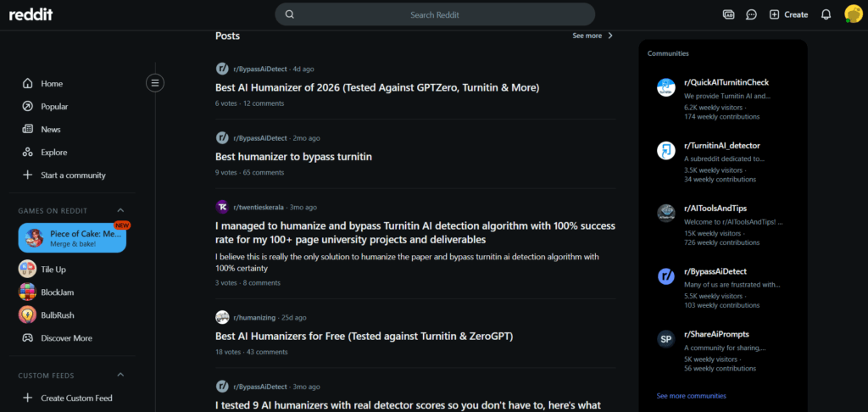Viewport: 868px width, 412px height.
Task: Open the Best humanizer to bypass turnitin post
Action: 293,157
